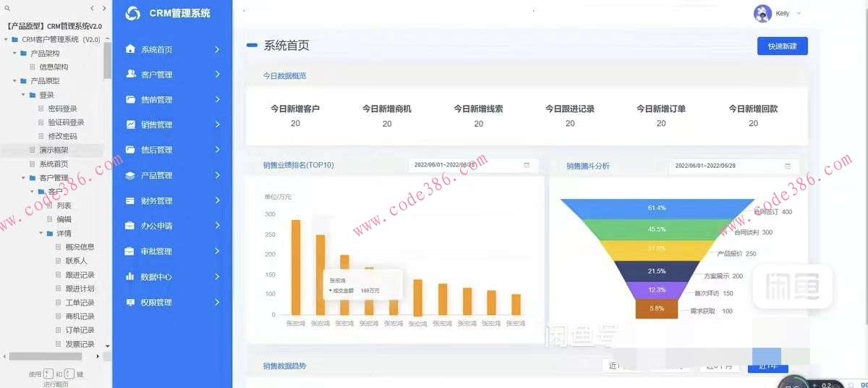868x388 pixels.
Task: Collapse the 产品原型 tree folder arrow
Action: pyautogui.click(x=14, y=81)
